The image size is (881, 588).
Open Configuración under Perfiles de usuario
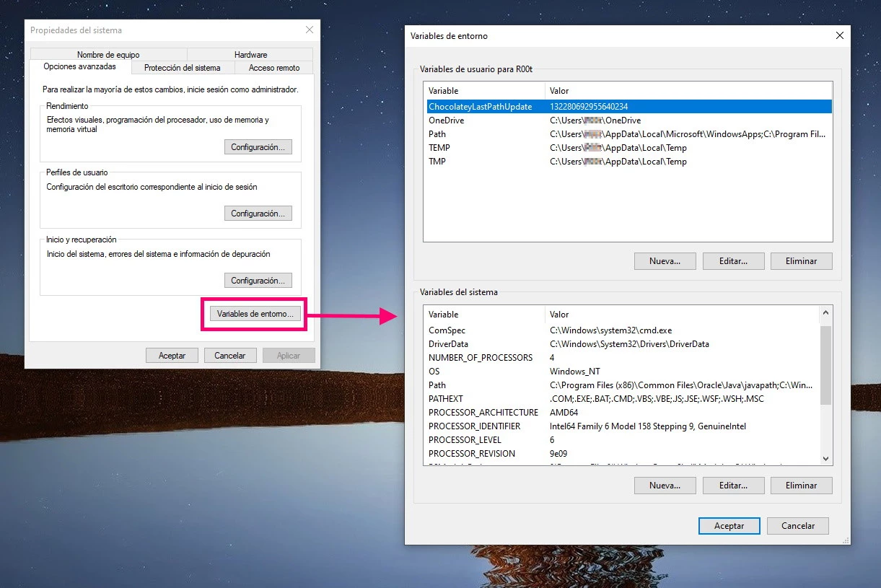click(x=258, y=213)
